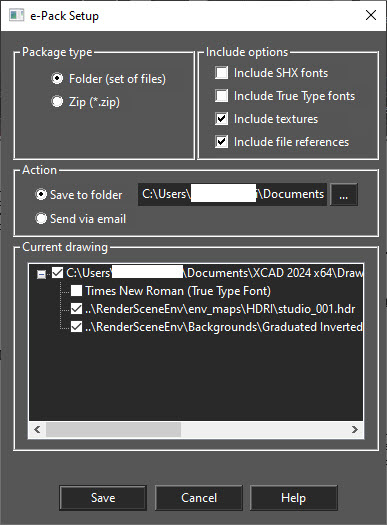Click the horizontal scrollbar thumb
Image resolution: width=387 pixels, height=525 pixels.
[x=113, y=430]
